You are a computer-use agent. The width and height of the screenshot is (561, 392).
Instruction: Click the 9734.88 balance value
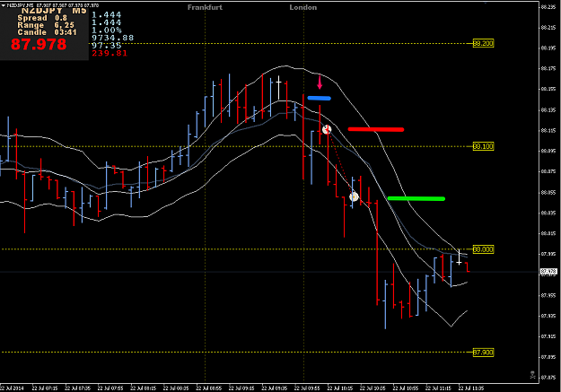113,38
